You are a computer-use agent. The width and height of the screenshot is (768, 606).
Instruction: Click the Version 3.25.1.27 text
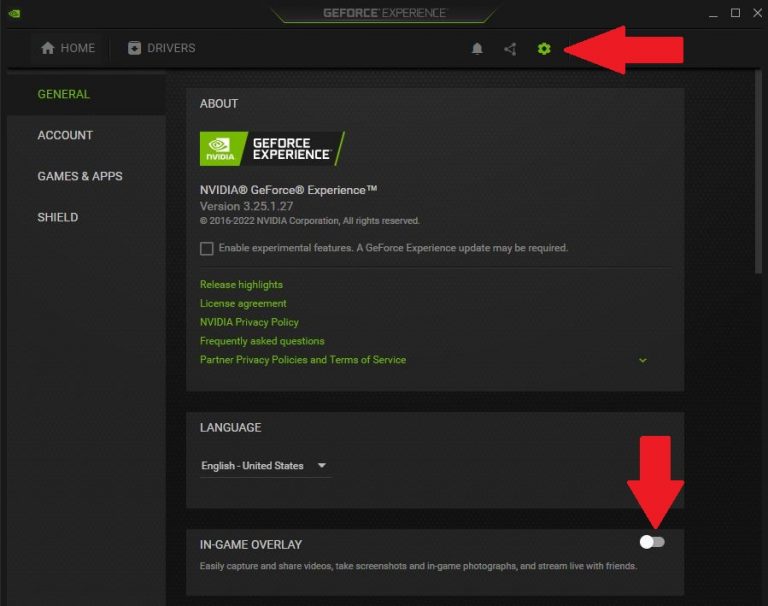click(x=246, y=206)
